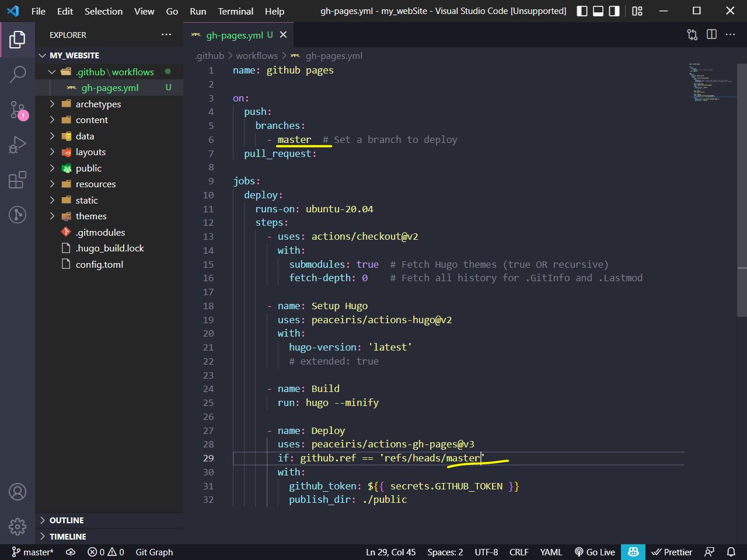Open the File menu

click(x=39, y=11)
